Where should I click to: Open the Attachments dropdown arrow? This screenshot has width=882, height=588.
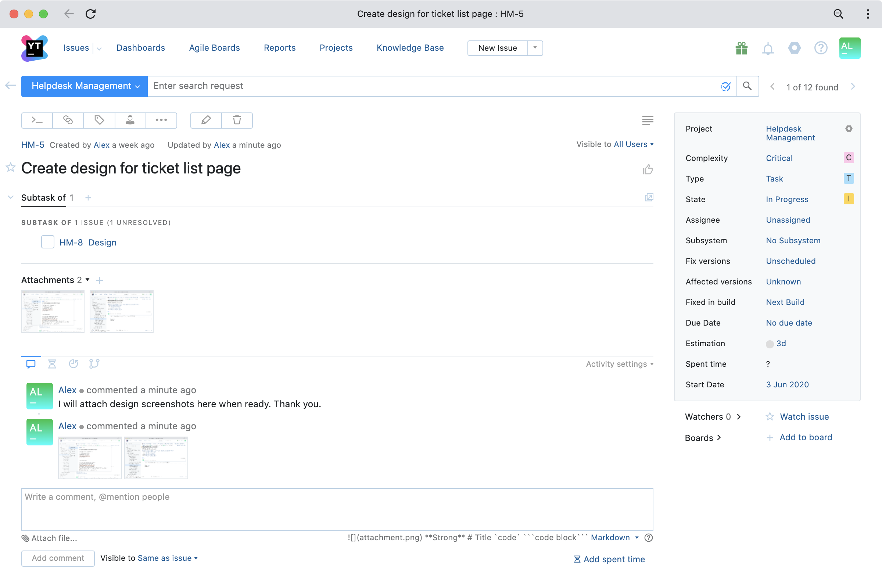[x=87, y=280]
